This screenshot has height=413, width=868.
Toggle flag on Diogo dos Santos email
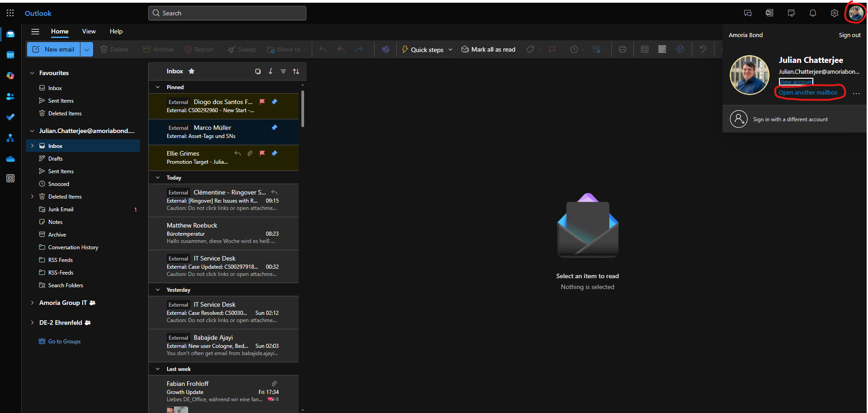pyautogui.click(x=262, y=102)
